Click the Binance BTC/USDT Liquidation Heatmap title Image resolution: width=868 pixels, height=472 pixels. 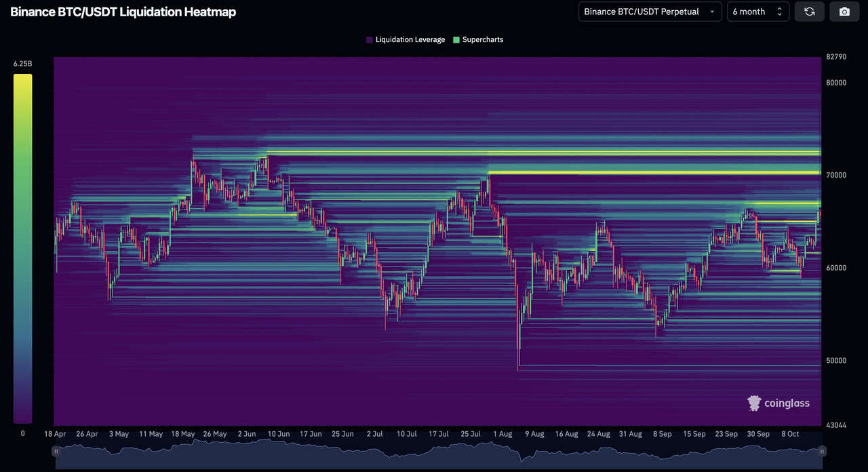[x=123, y=12]
